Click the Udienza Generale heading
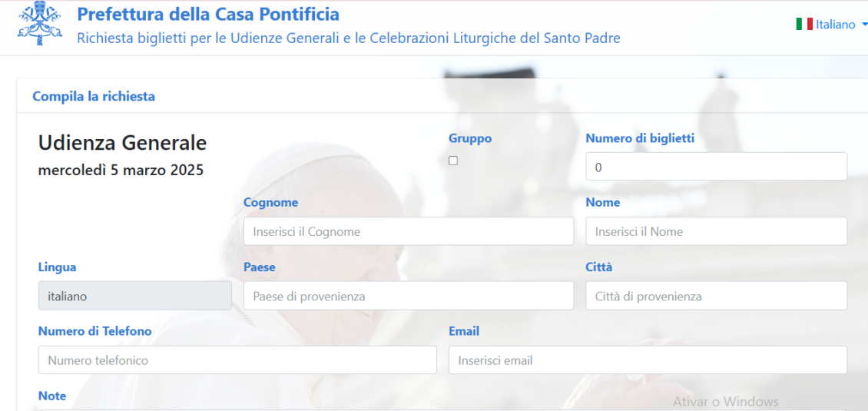 pos(122,143)
